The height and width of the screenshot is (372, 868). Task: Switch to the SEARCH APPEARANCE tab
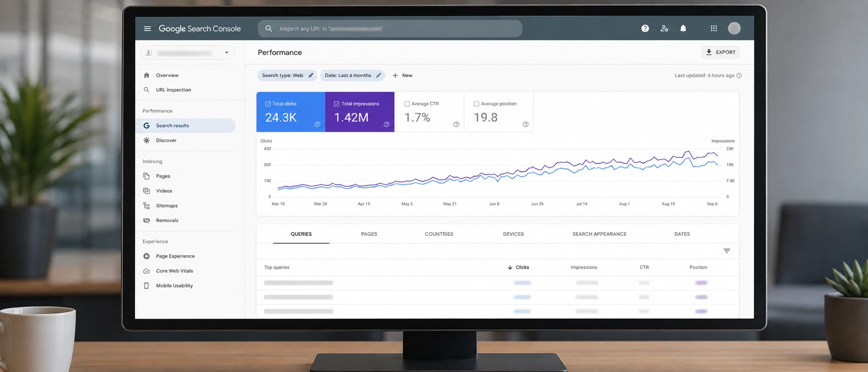pyautogui.click(x=599, y=234)
